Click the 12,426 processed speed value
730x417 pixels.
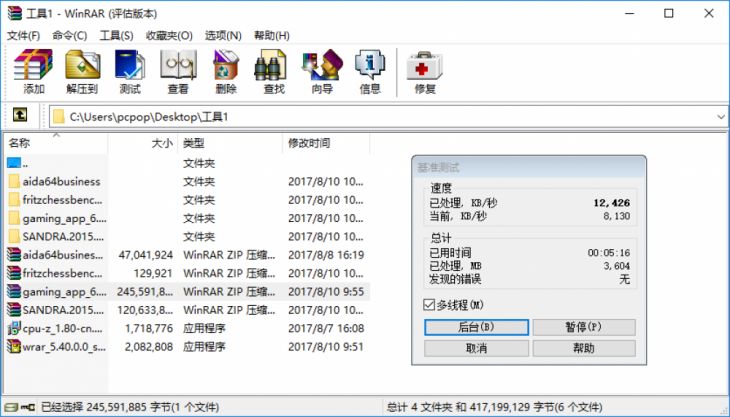pos(612,203)
